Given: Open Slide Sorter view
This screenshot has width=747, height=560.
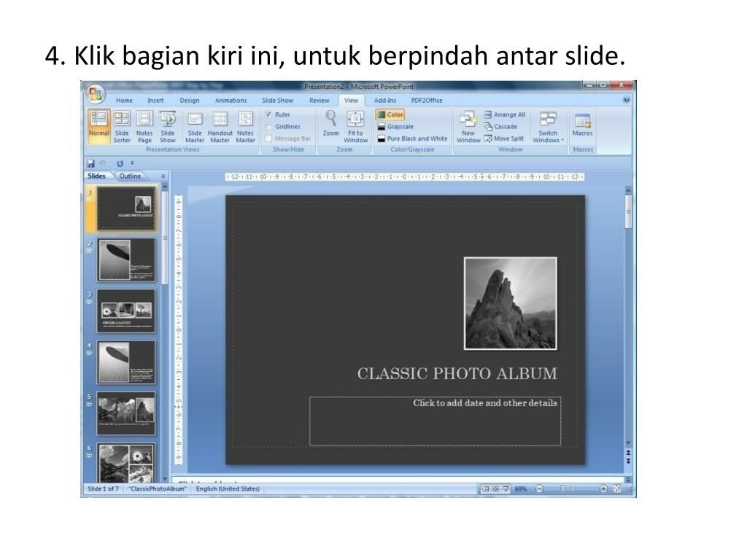Looking at the screenshot, I should 122,127.
